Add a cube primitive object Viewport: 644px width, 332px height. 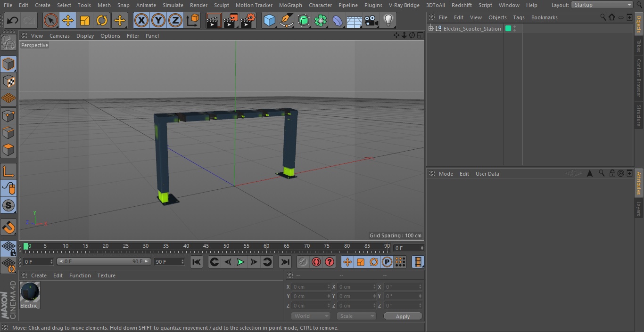click(269, 20)
